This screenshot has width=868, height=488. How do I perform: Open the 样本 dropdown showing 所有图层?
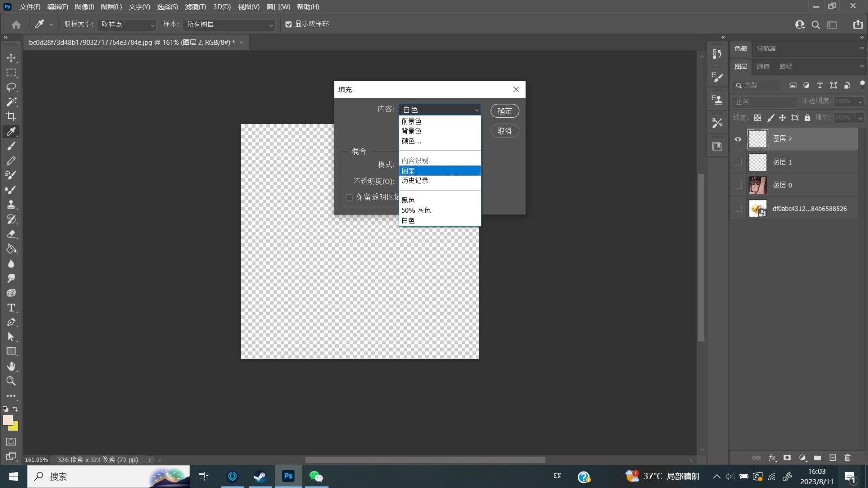(x=229, y=24)
